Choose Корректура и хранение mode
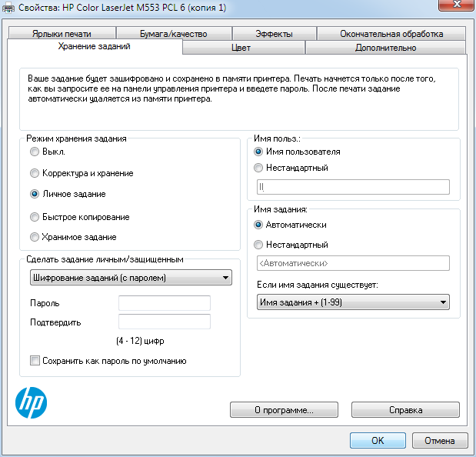This screenshot has height=457, width=476. (34, 173)
